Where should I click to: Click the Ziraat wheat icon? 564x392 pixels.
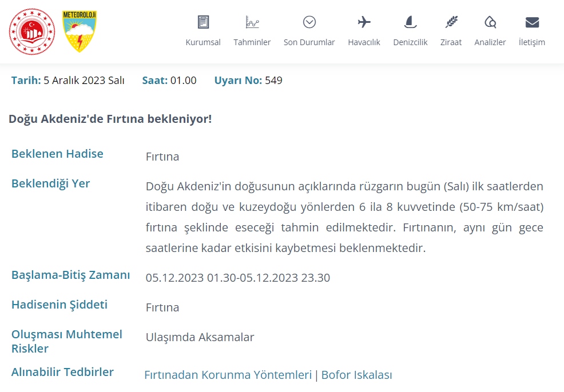(x=451, y=22)
